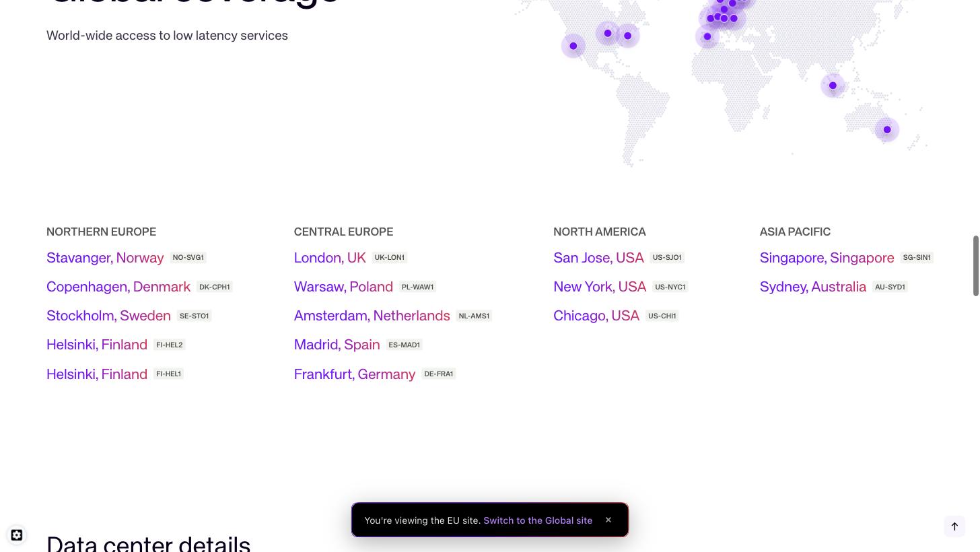Click the SE-STO1 code tag
This screenshot has width=980, height=552.
coord(195,316)
